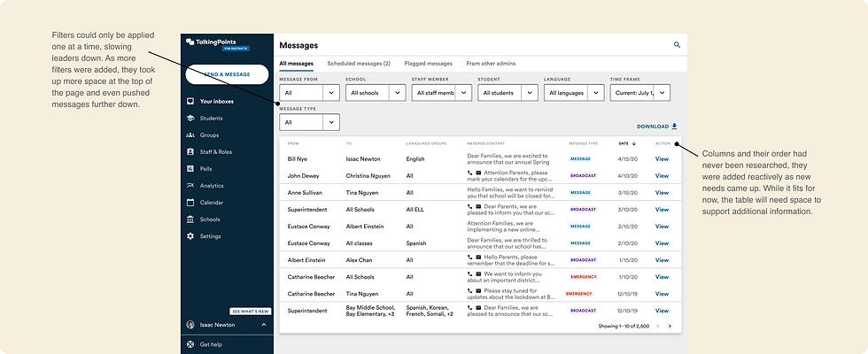This screenshot has width=868, height=354.
Task: Open the Language filter dropdown
Action: tap(574, 93)
